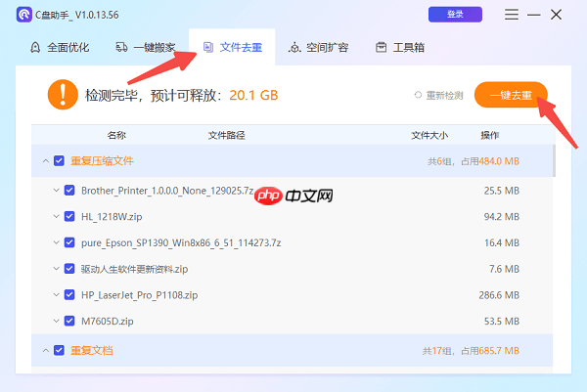
Task: Uncheck the HL_1218W.zip checkbox
Action: [69, 217]
